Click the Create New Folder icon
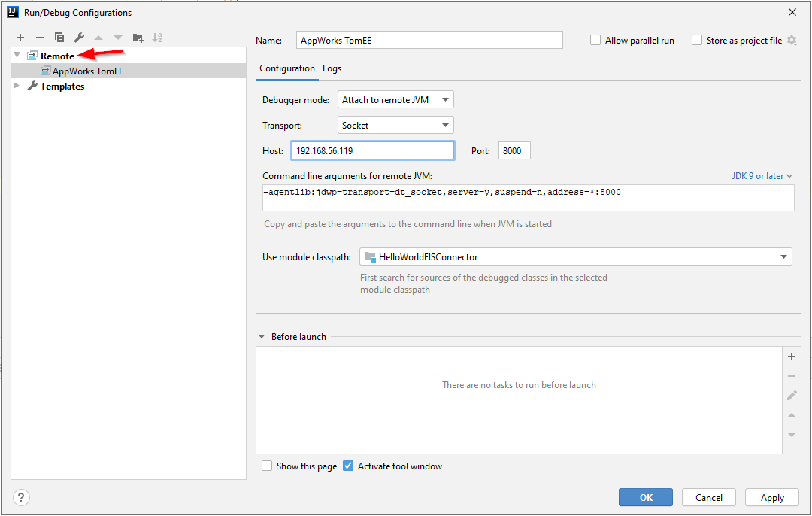The image size is (812, 516). pos(138,38)
